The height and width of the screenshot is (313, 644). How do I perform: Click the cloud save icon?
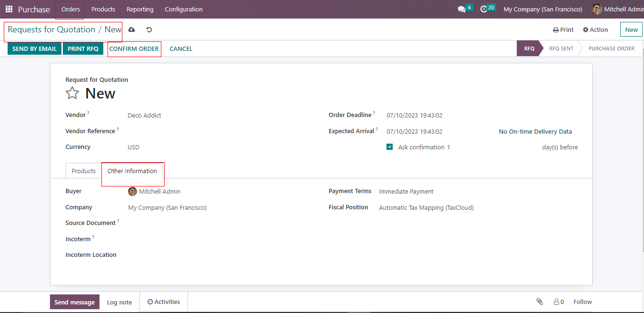132,29
